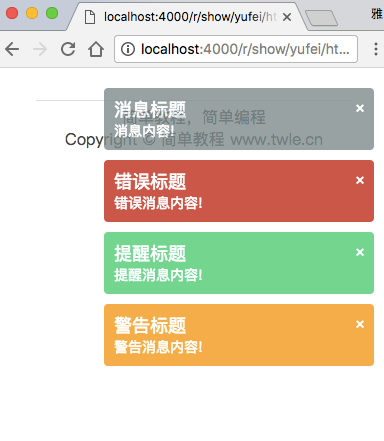The width and height of the screenshot is (384, 441).
Task: Click the 警告标题 toast title
Action: [x=150, y=325]
